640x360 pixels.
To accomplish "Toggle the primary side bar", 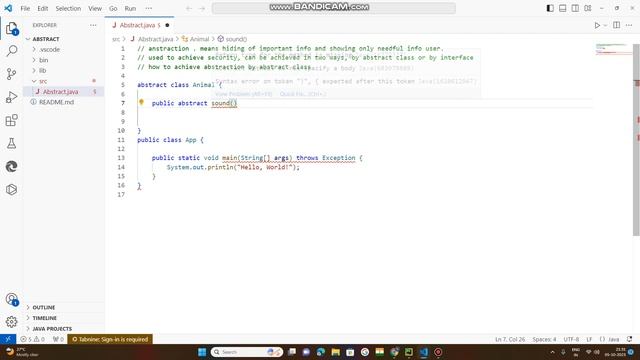I will tap(550, 8).
